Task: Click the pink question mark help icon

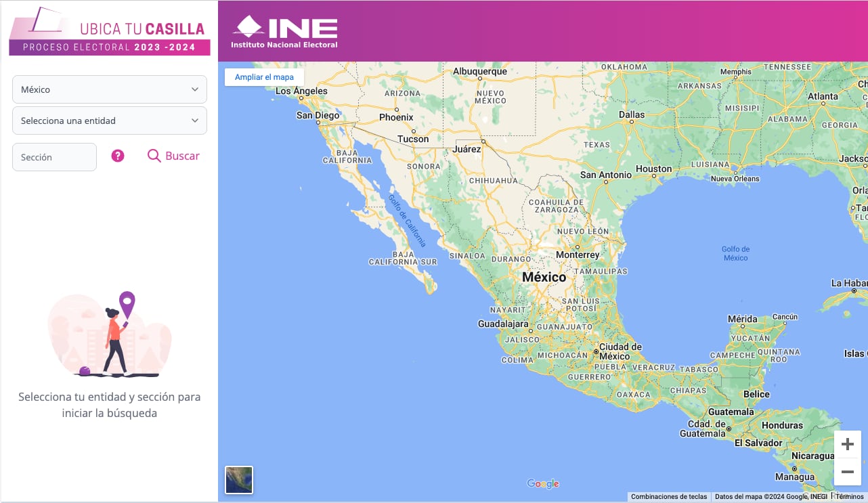Action: (x=118, y=156)
